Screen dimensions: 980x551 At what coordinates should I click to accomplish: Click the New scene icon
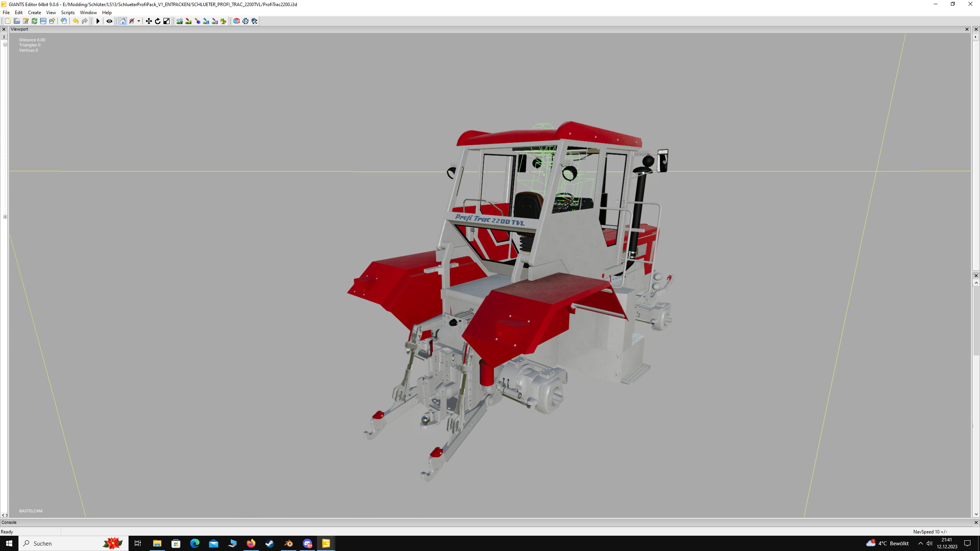[8, 21]
